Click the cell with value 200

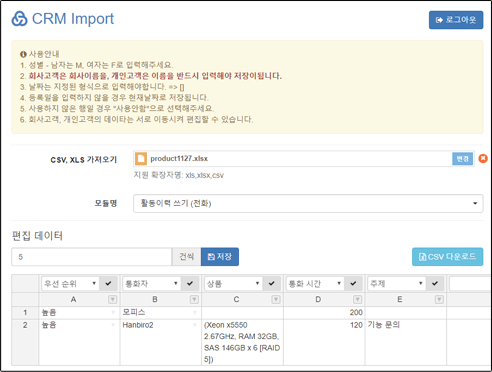(324, 313)
